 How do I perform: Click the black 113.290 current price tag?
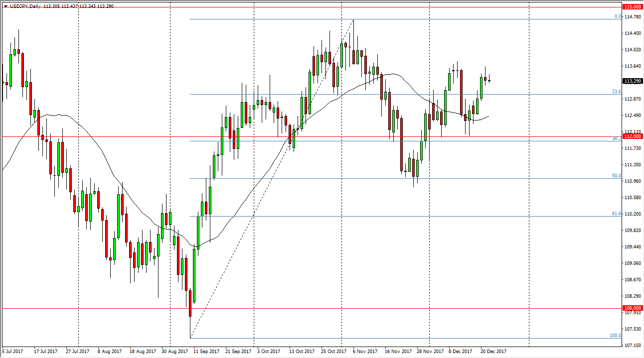pyautogui.click(x=633, y=81)
